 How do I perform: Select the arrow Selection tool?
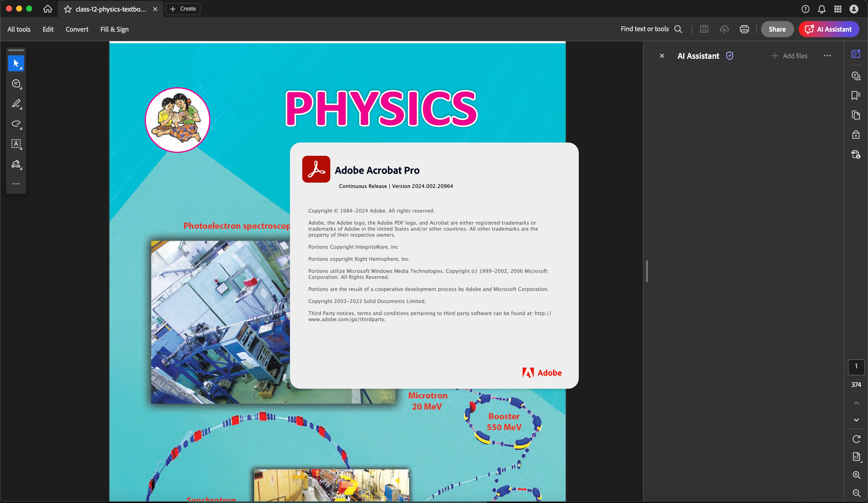16,63
